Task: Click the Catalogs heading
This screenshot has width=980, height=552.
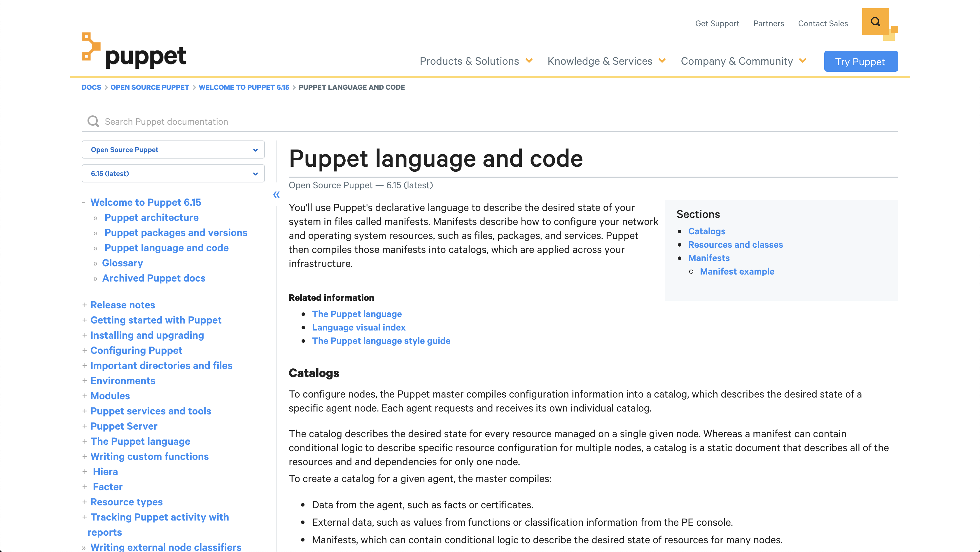Action: [x=314, y=373]
